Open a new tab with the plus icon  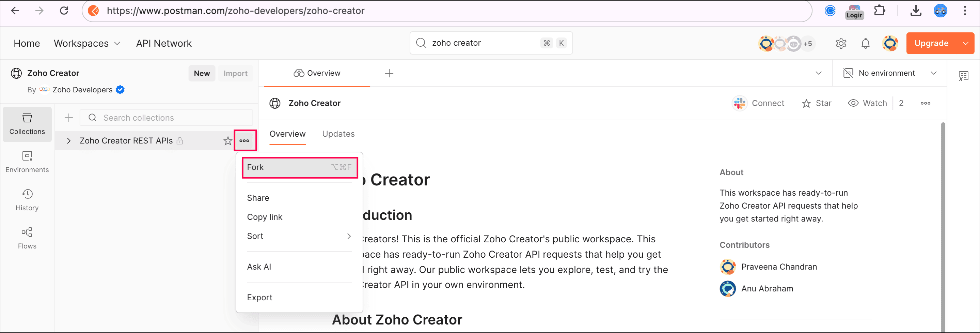coord(389,73)
